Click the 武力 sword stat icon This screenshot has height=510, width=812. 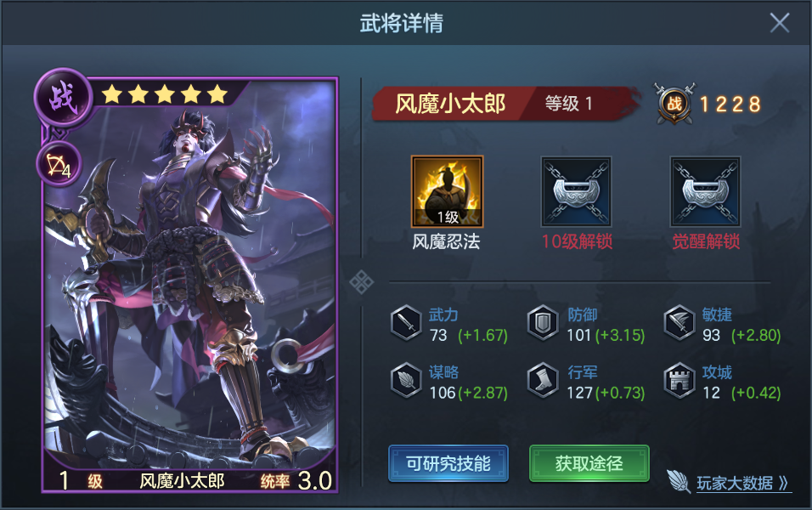point(407,323)
